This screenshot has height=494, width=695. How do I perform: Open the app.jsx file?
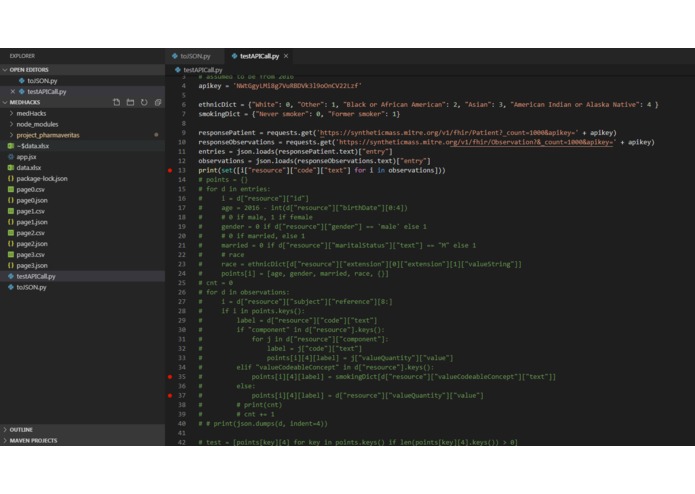(x=82, y=157)
